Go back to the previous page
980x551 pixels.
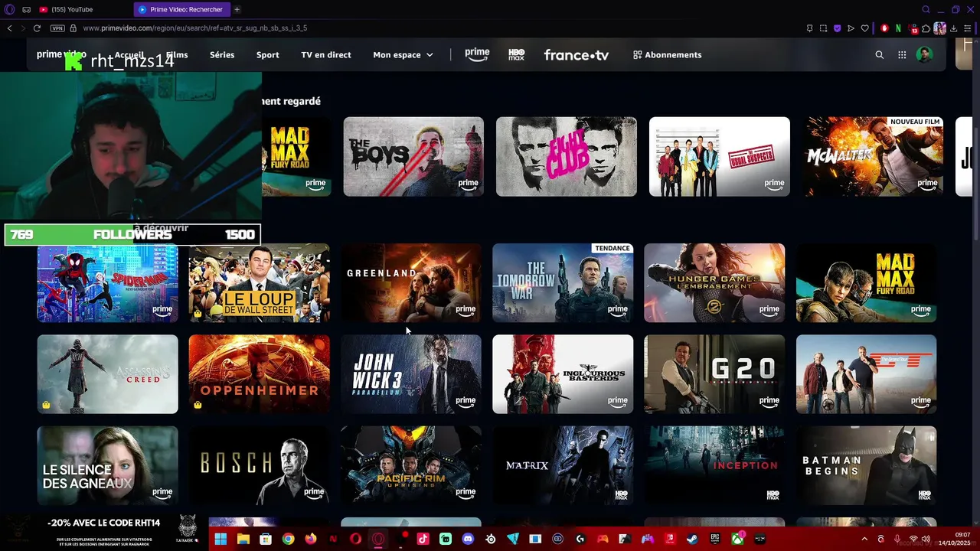coord(9,28)
